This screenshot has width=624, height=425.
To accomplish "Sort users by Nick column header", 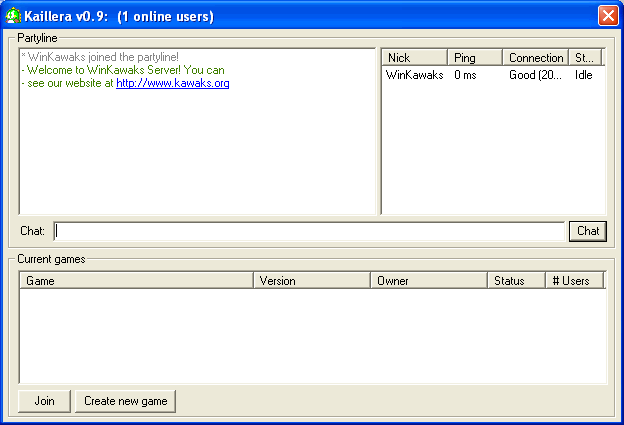I will 414,58.
